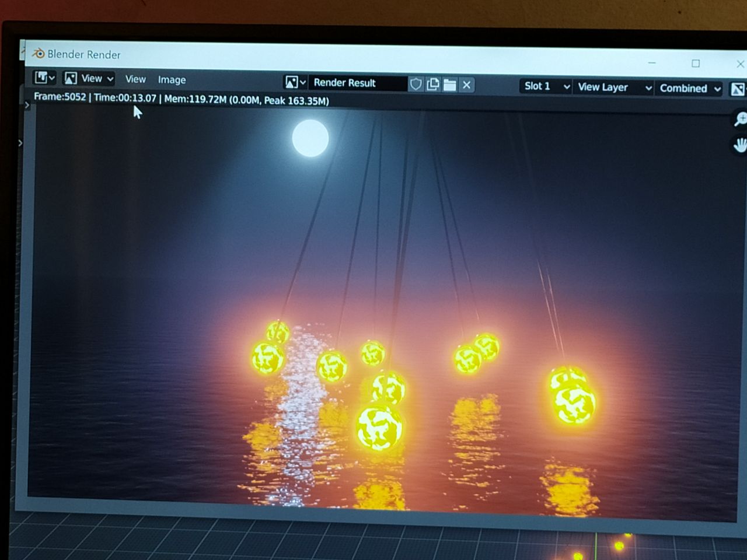Click the Time:00:13.07 status text
The image size is (747, 560).
point(125,98)
